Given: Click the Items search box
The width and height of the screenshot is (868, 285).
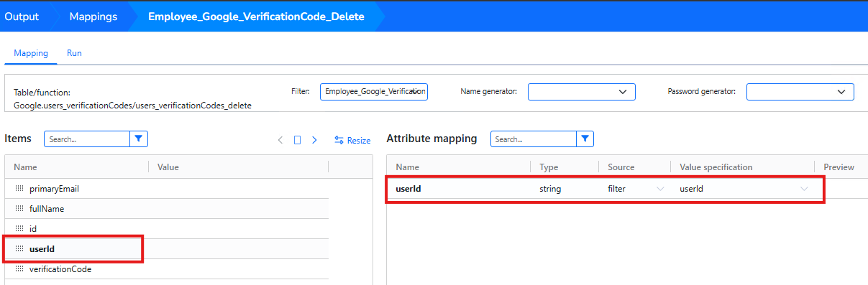Looking at the screenshot, I should (x=87, y=139).
